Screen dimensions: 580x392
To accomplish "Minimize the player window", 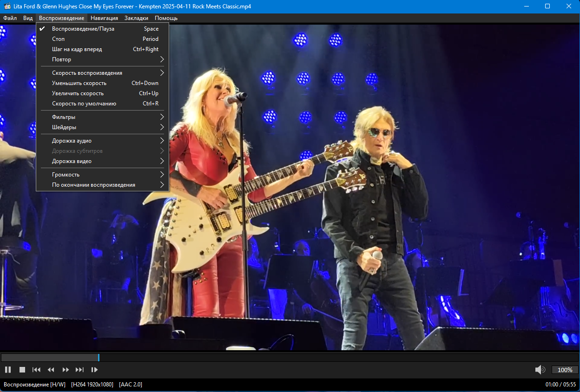I will coord(527,7).
